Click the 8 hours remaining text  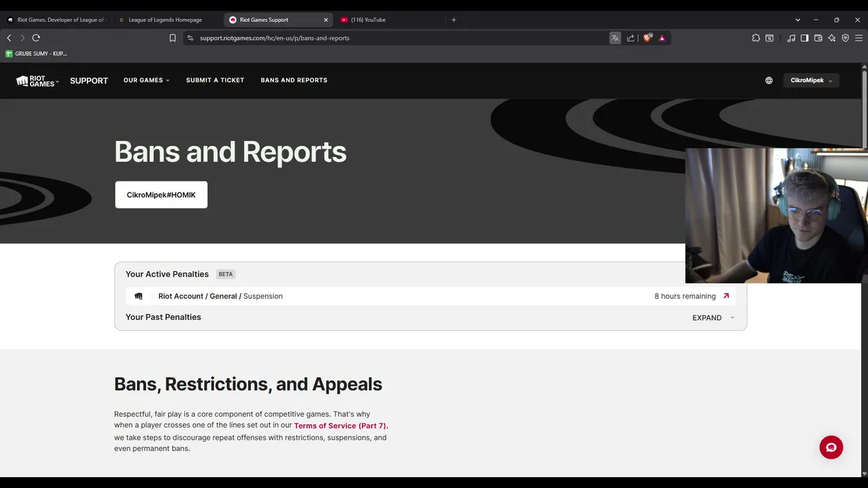point(685,296)
